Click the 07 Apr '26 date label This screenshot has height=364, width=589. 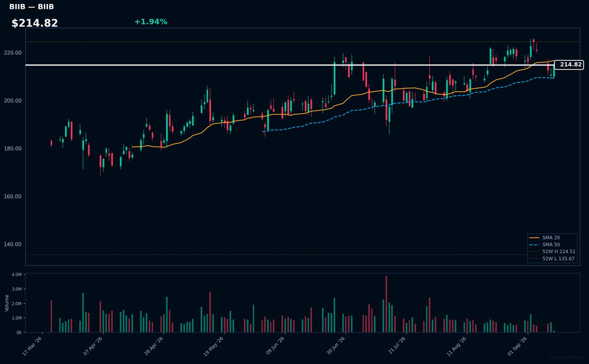point(93,346)
